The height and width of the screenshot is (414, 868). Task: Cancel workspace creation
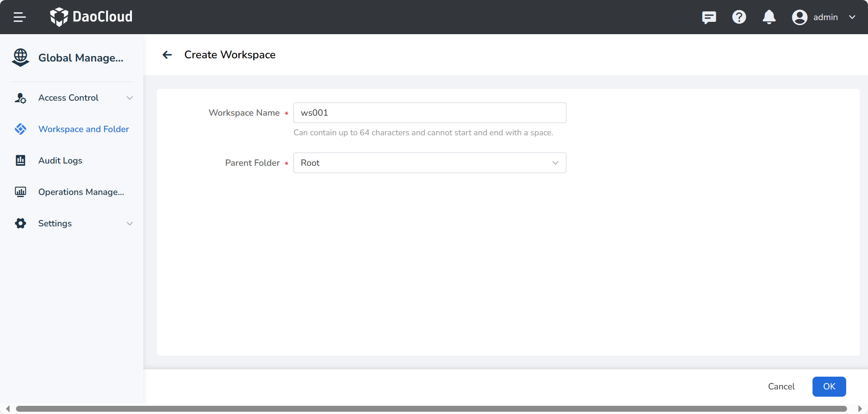click(x=781, y=387)
